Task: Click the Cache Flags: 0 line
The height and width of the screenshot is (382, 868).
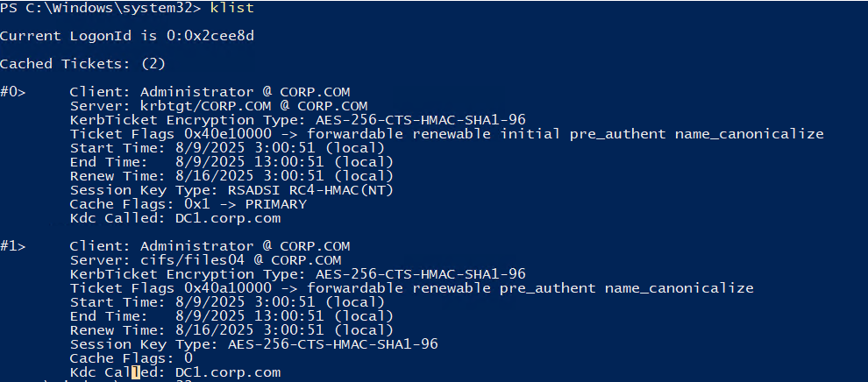Action: tap(132, 358)
